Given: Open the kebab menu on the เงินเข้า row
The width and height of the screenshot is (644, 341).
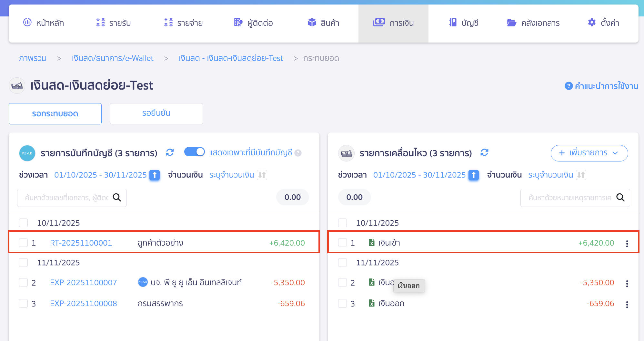Looking at the screenshot, I should point(627,243).
